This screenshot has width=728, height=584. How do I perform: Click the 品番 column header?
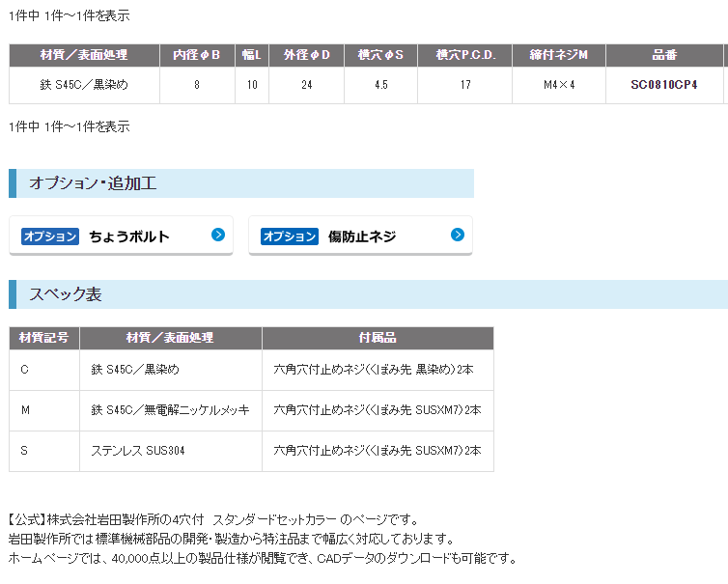(664, 55)
